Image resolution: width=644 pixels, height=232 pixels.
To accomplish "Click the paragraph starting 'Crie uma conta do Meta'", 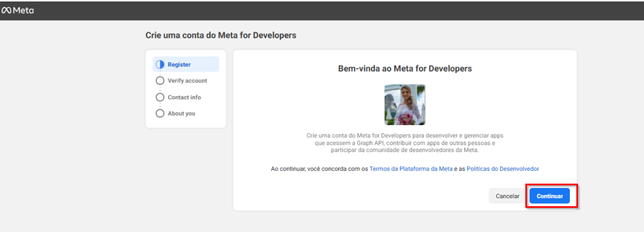I will coord(404,143).
